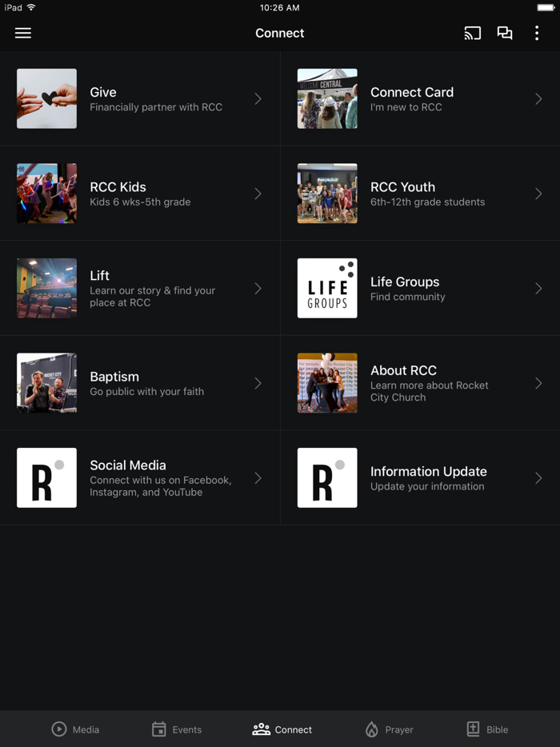Viewport: 560px width, 747px height.
Task: Expand the Life Groups row chevron
Action: [538, 288]
